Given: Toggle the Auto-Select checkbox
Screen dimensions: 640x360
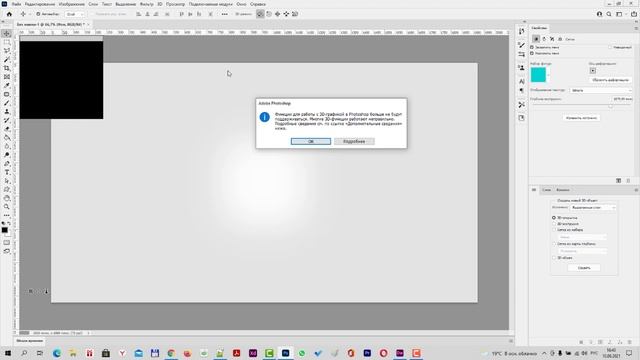Looking at the screenshot, I should (38, 14).
